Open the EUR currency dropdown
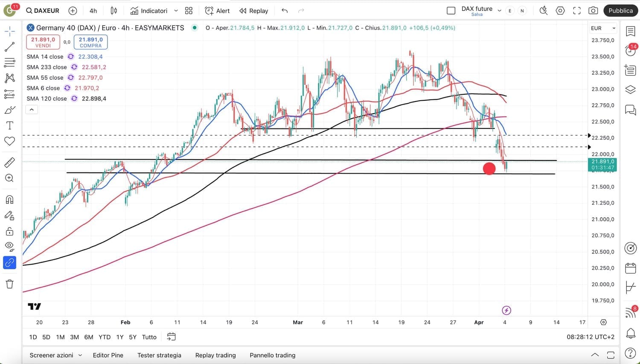This screenshot has width=640, height=364. point(603,28)
